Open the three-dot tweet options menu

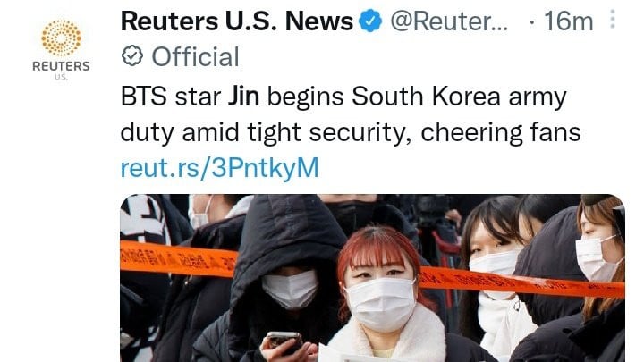point(613,20)
